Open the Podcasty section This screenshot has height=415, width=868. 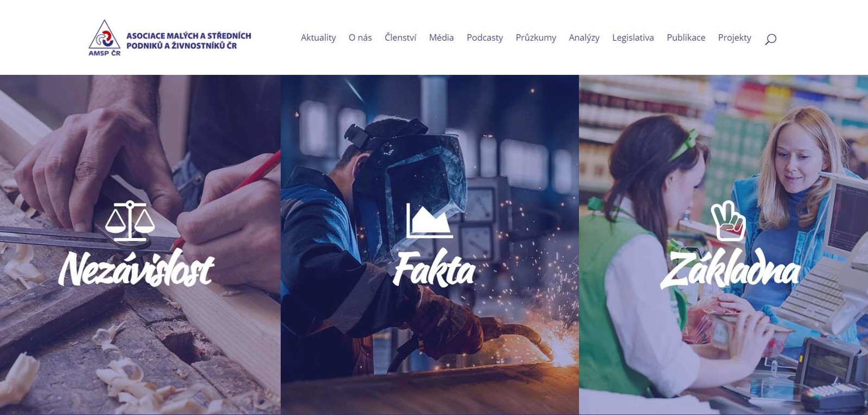coord(484,37)
